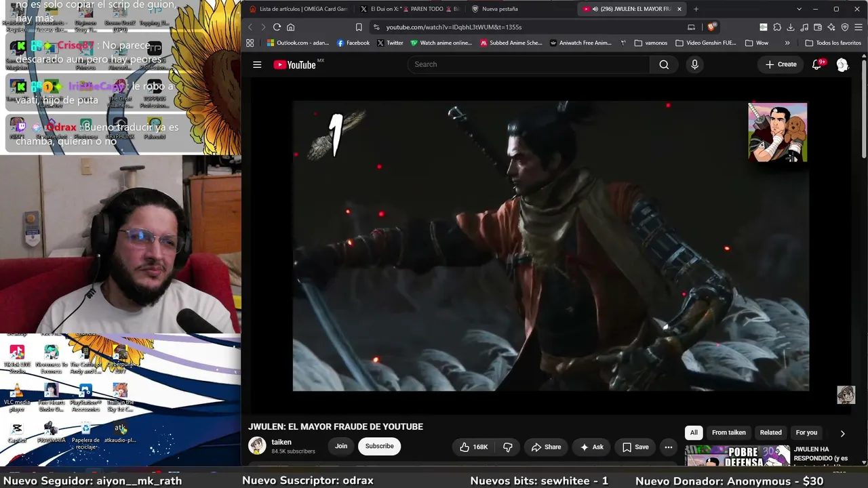868x488 pixels.
Task: Start voice search with the microphone
Action: click(x=694, y=64)
